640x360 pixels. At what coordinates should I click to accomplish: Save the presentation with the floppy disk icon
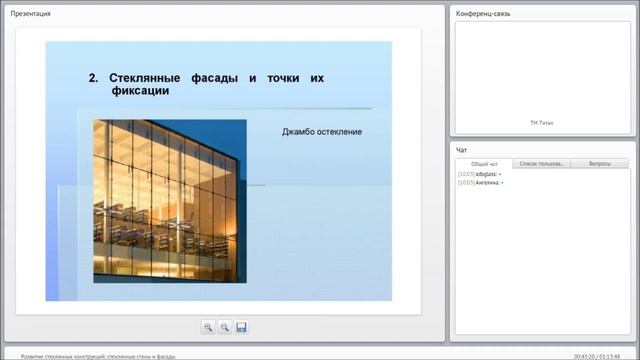(241, 327)
